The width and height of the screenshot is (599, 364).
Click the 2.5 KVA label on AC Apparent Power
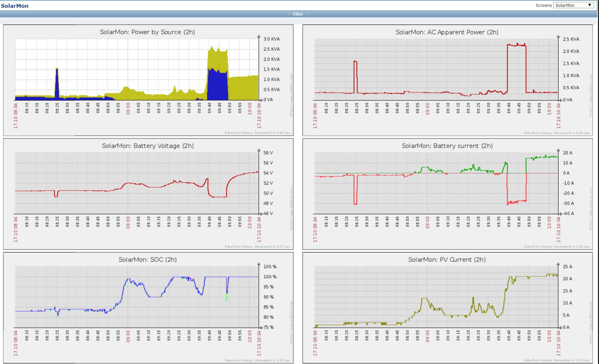(571, 39)
